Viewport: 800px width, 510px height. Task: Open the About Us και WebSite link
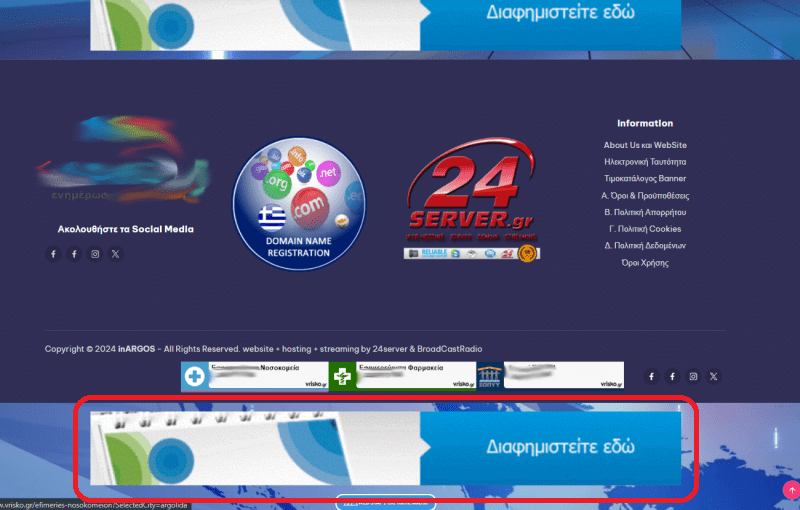pos(645,145)
